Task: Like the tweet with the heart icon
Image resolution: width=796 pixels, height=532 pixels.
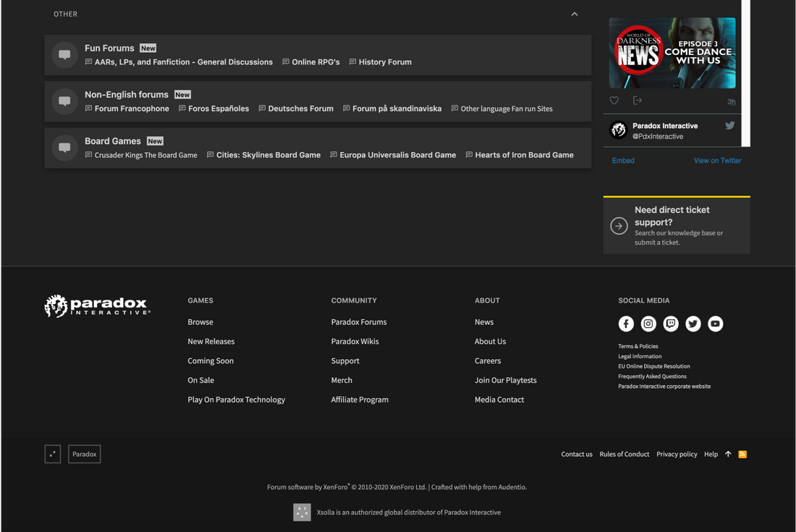Action: tap(614, 101)
